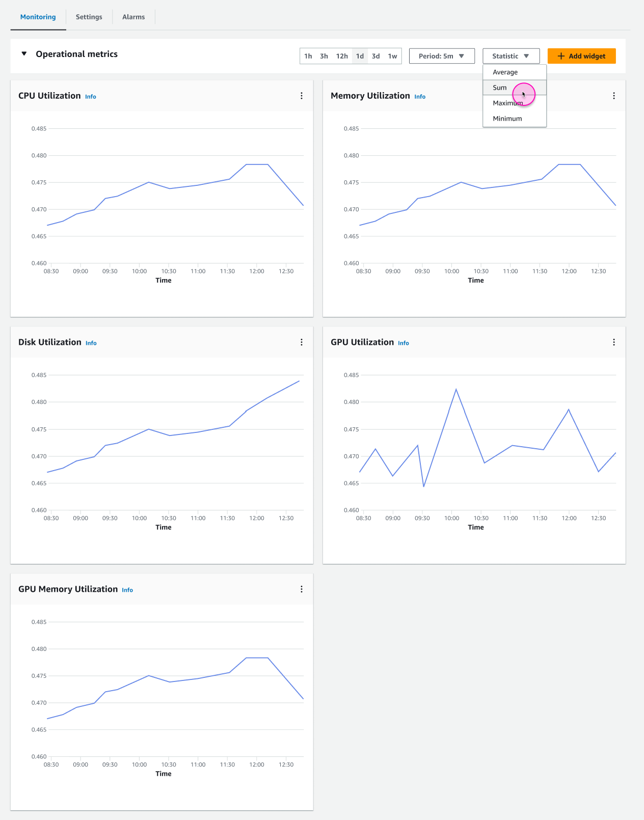Click the Add widget button
This screenshot has width=644, height=820.
581,56
